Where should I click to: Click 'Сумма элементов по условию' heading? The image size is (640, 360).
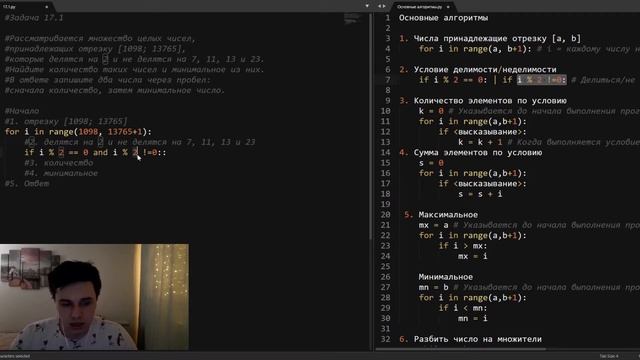[478, 153]
